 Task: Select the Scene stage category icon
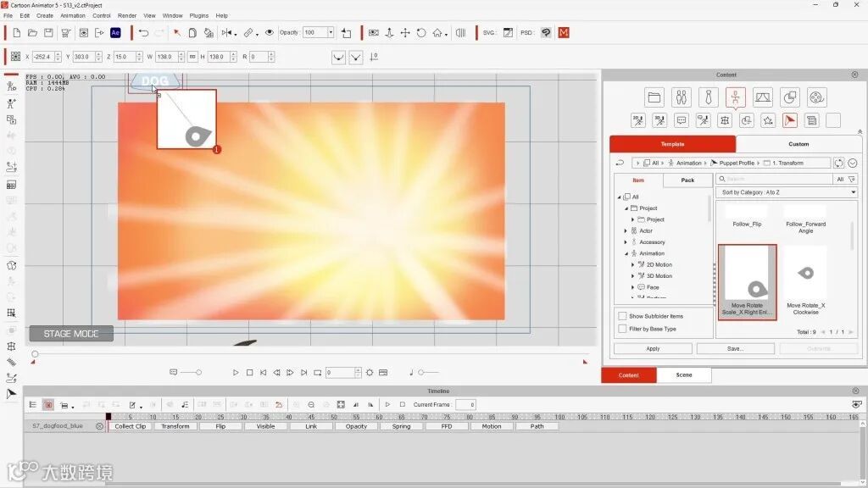(x=763, y=97)
